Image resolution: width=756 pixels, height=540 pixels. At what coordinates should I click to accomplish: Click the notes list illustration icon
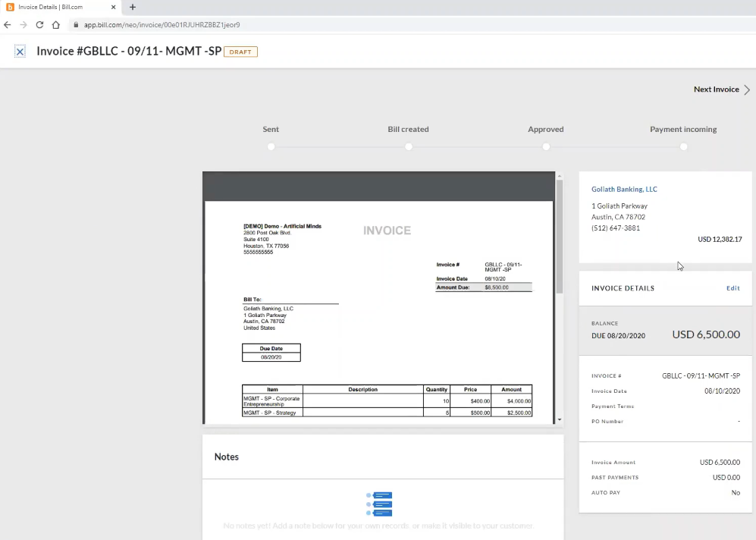click(x=379, y=504)
